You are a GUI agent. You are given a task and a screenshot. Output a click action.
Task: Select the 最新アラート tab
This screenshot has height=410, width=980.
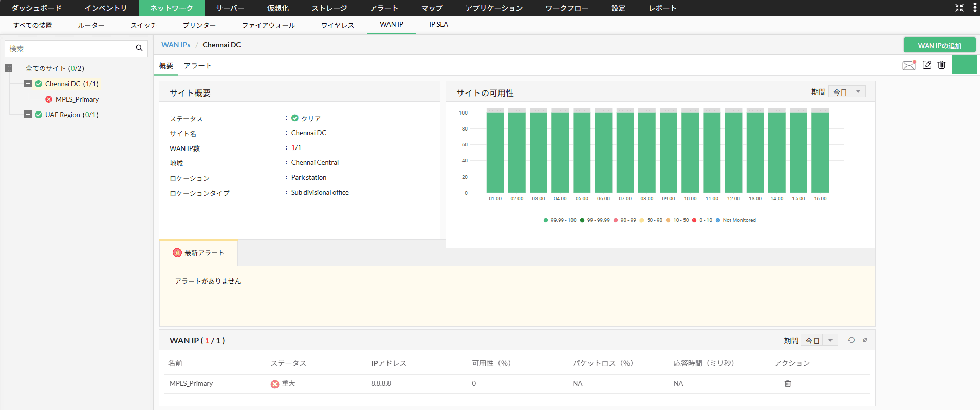(x=198, y=253)
